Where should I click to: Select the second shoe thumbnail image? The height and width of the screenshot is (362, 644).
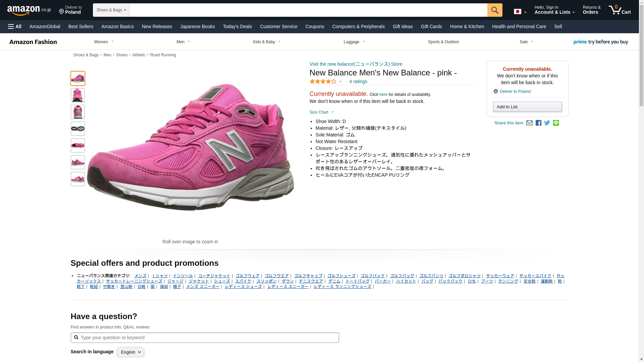[x=77, y=95]
